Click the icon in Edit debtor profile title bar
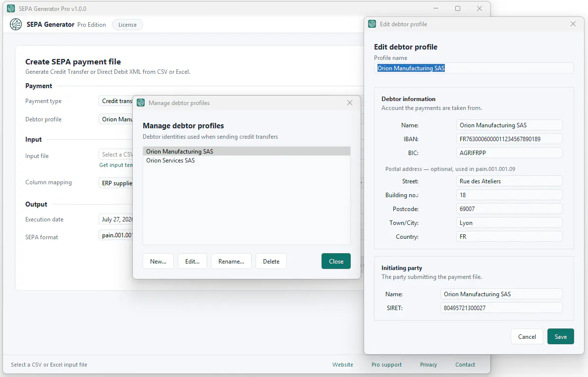Image resolution: width=588 pixels, height=377 pixels. coord(372,24)
